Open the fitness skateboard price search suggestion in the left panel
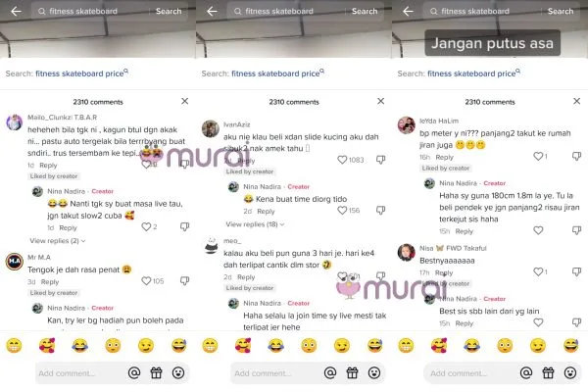The height and width of the screenshot is (392, 588). coord(81,73)
